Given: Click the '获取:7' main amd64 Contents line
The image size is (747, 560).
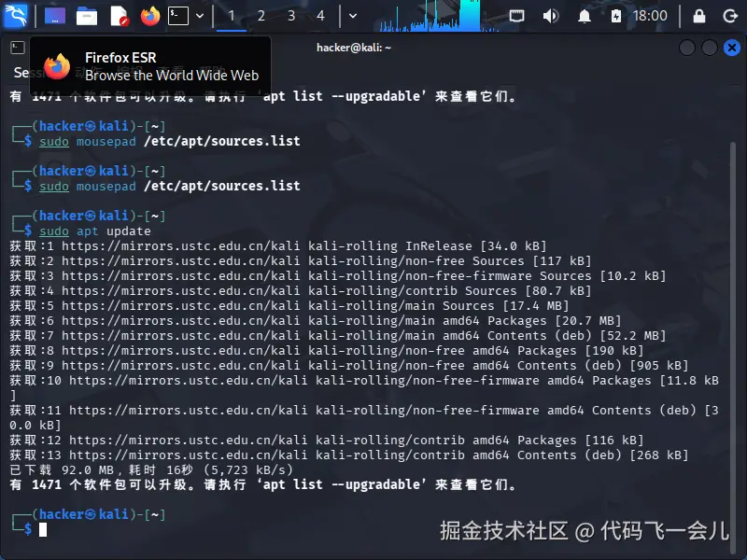Looking at the screenshot, I should click(338, 336).
